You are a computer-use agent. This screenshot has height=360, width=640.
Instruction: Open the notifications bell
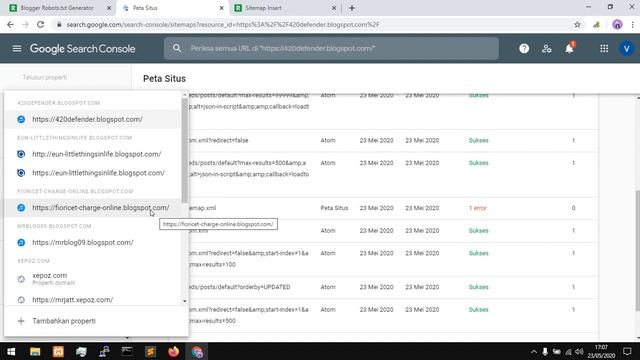point(569,49)
